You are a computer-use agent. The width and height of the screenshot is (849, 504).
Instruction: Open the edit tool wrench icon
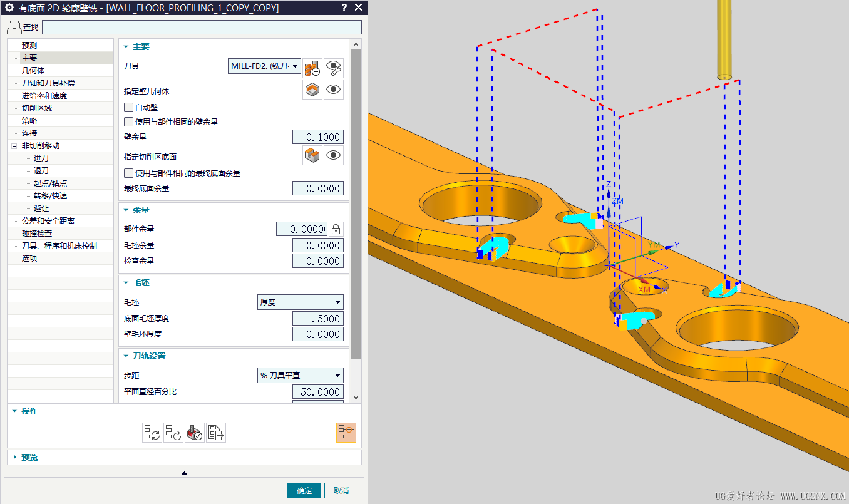(334, 67)
